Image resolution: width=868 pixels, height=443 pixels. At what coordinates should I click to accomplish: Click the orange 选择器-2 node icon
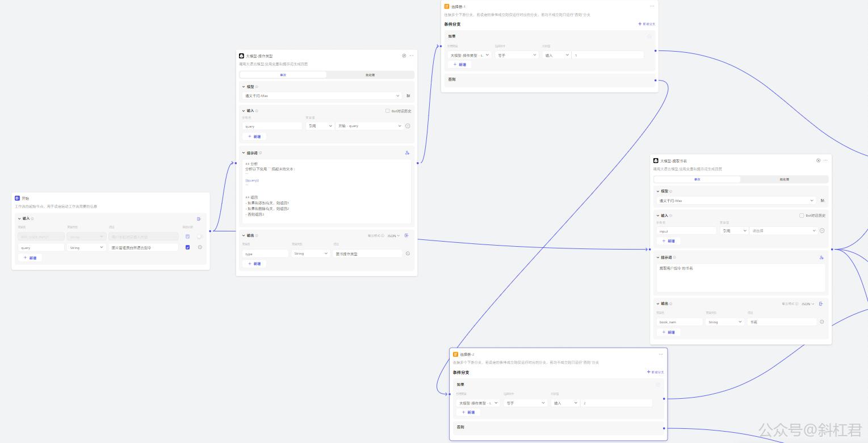tap(455, 355)
